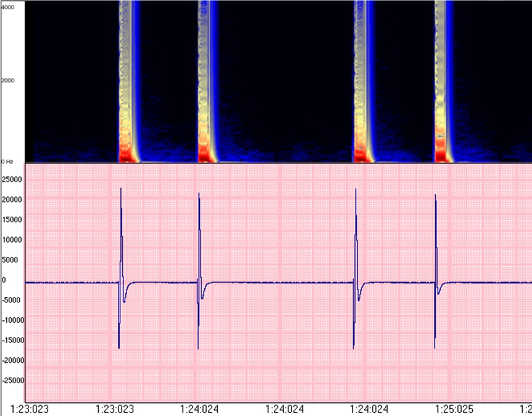Pick the fourth vertical burst in the spectrogram
The width and height of the screenshot is (532, 416).
(x=441, y=80)
